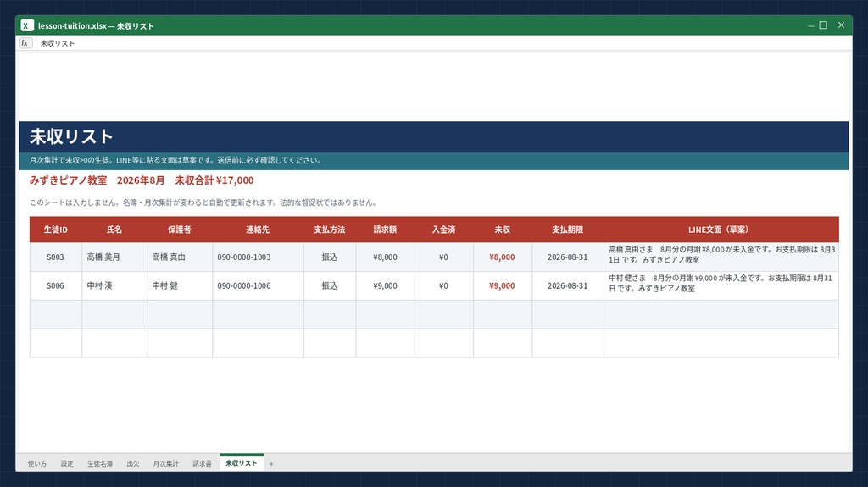868x487 pixels.
Task: Click the fx formula icon
Action: 25,43
